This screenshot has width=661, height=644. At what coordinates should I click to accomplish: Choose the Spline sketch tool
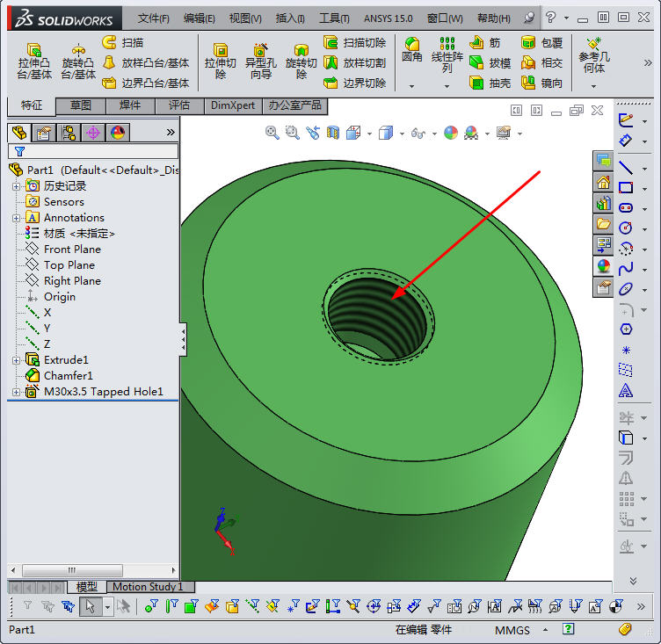point(626,268)
